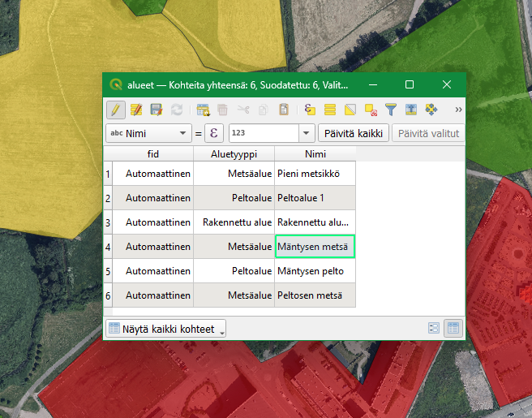Viewport: 532px width, 418px height.
Task: Save edits with the floppy disk icon
Action: pos(157,110)
